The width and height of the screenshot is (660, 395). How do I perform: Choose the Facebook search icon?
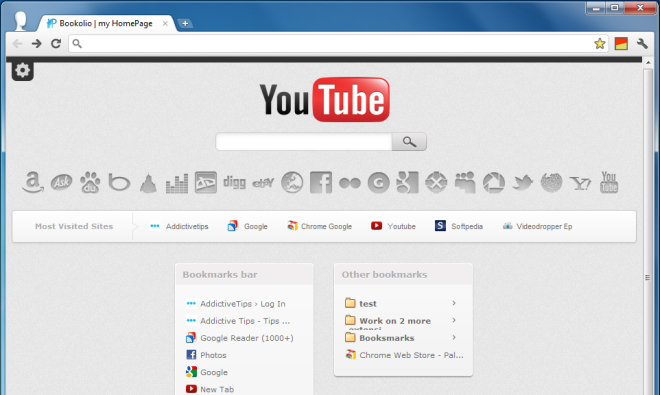click(321, 182)
